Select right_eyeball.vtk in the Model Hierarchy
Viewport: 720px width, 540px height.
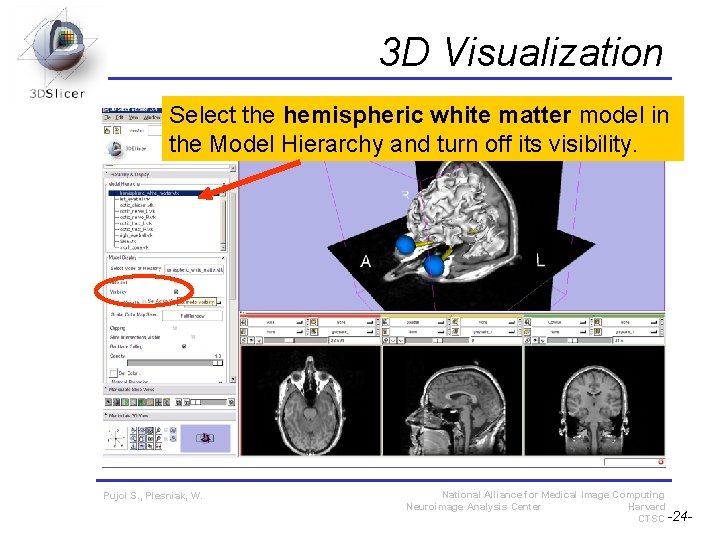[136, 235]
